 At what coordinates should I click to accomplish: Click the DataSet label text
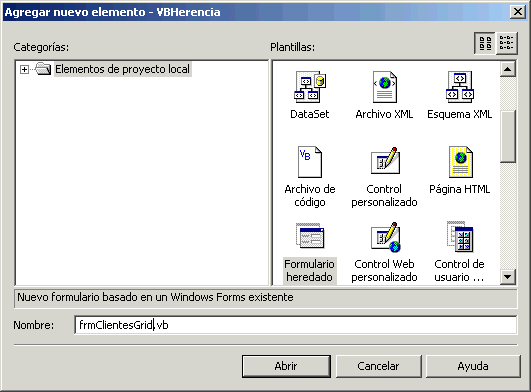coord(310,114)
